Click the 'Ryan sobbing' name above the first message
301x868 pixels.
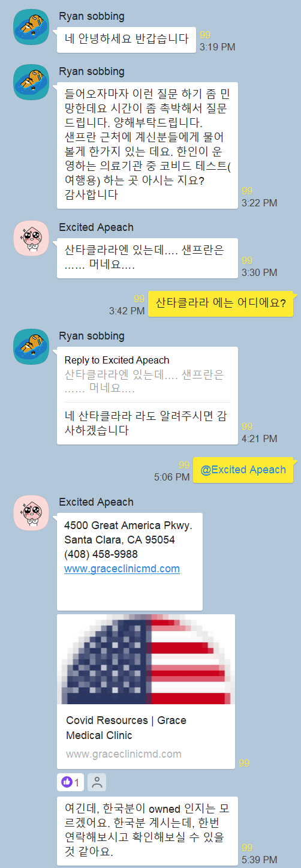pos(92,16)
